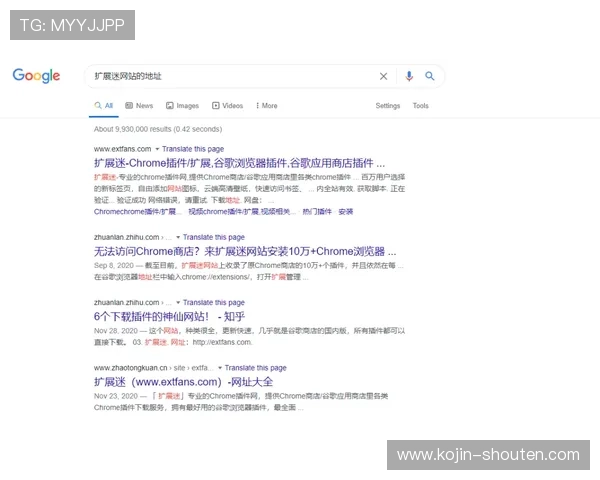Click the About 9,930,000 results text
The height and width of the screenshot is (480, 600).
pos(158,129)
